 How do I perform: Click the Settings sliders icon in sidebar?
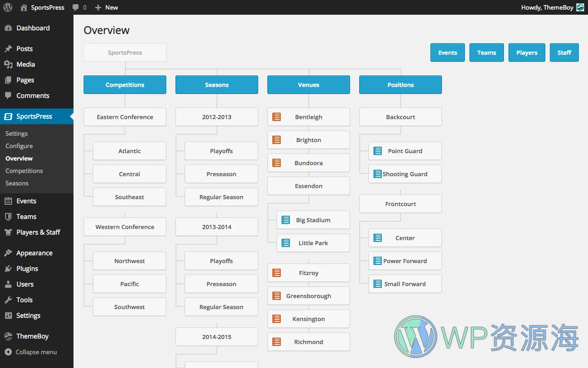pyautogui.click(x=8, y=316)
